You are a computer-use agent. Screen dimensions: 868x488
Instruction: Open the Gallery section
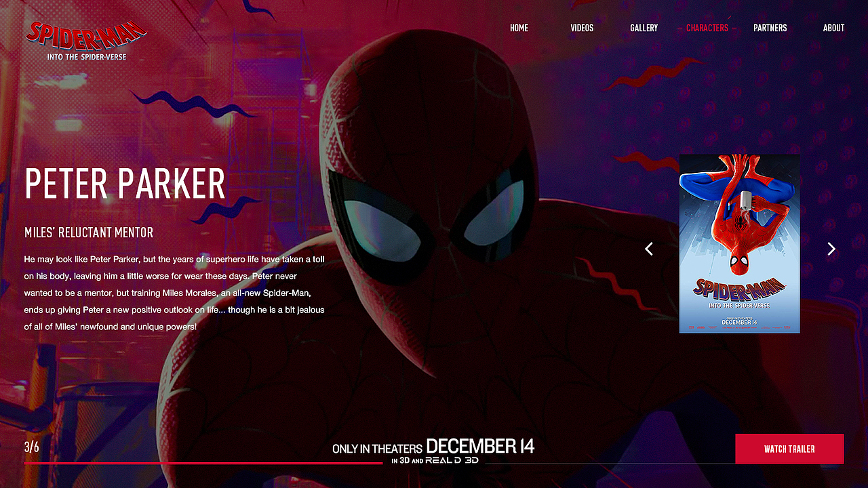[644, 28]
